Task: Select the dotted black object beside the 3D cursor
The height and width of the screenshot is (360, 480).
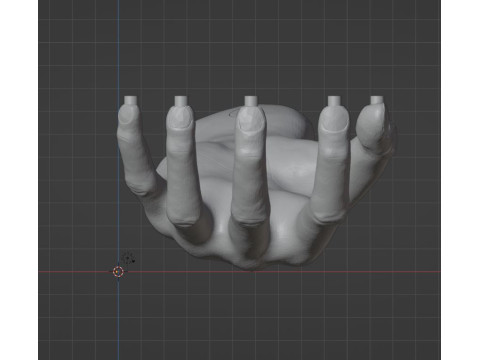Action: (x=128, y=258)
